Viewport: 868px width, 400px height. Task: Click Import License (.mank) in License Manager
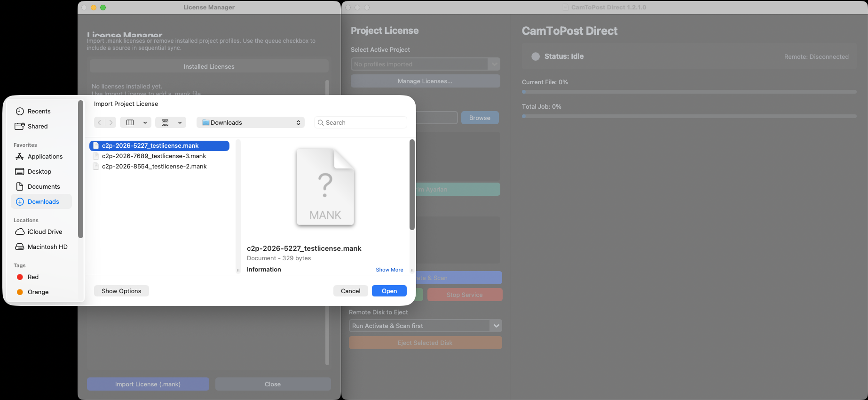click(148, 384)
